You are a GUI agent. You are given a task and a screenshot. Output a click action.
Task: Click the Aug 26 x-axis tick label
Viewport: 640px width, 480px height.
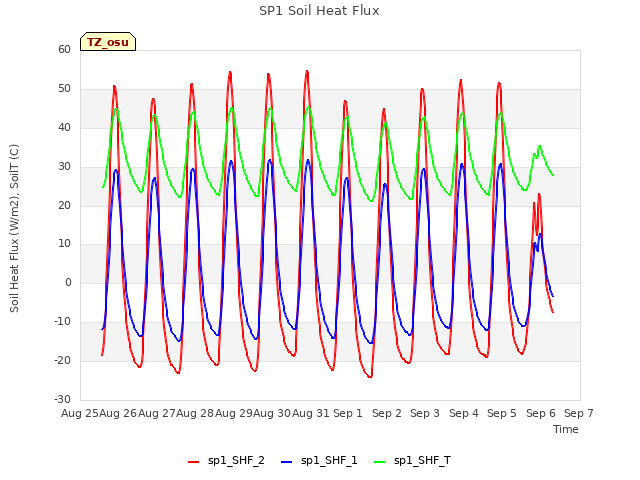coord(118,413)
